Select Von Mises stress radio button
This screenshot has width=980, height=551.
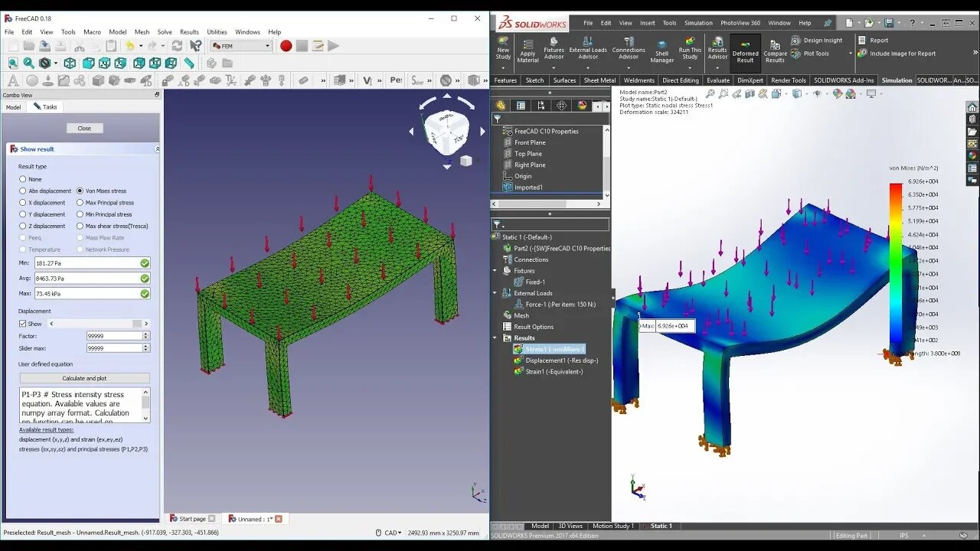click(x=80, y=191)
